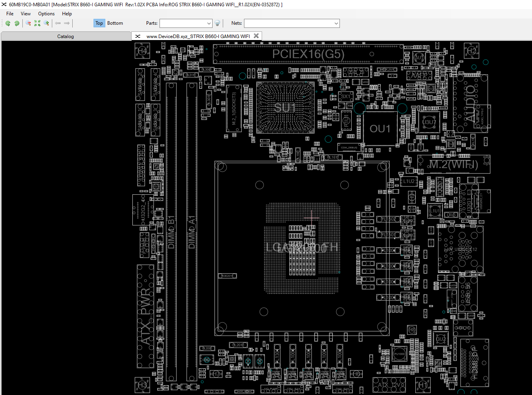Open the Options menu
532x395 pixels.
46,13
